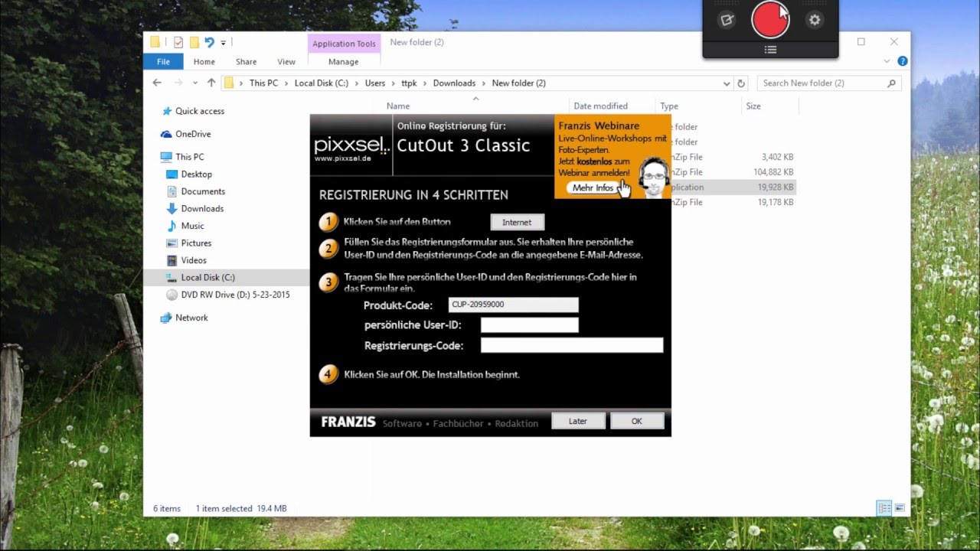
Task: Open Desktop folder in sidebar
Action: tap(196, 174)
